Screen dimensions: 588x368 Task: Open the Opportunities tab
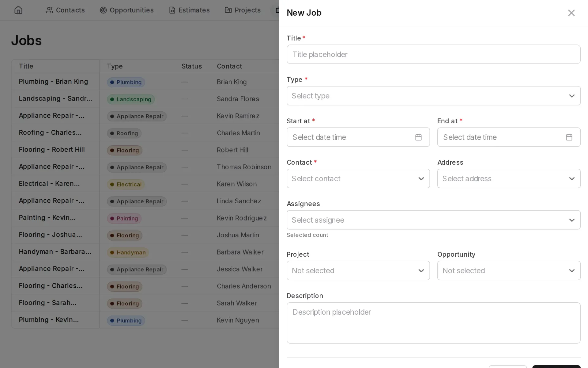pyautogui.click(x=127, y=10)
